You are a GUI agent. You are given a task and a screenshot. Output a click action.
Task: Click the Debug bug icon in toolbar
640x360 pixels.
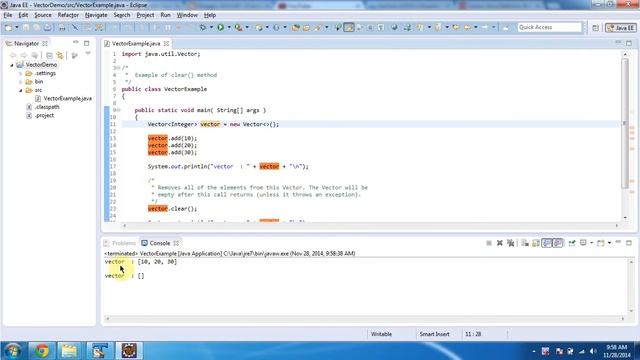(x=203, y=27)
